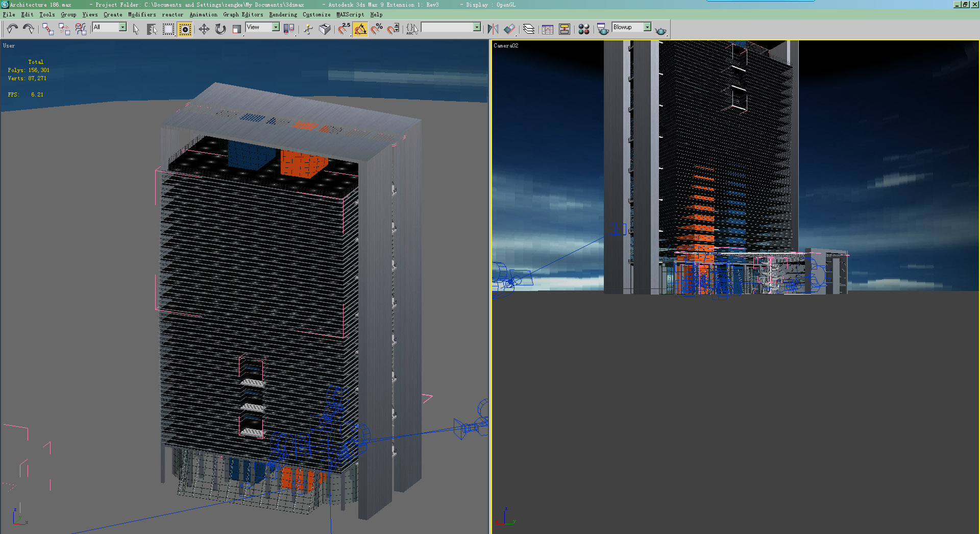Toggle Window/Crossing selection mode
This screenshot has height=534, width=980.
click(x=185, y=29)
